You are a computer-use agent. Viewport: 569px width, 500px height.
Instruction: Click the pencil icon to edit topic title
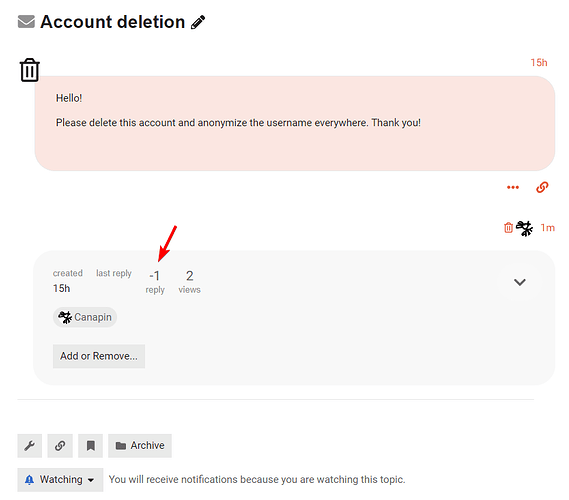(198, 22)
